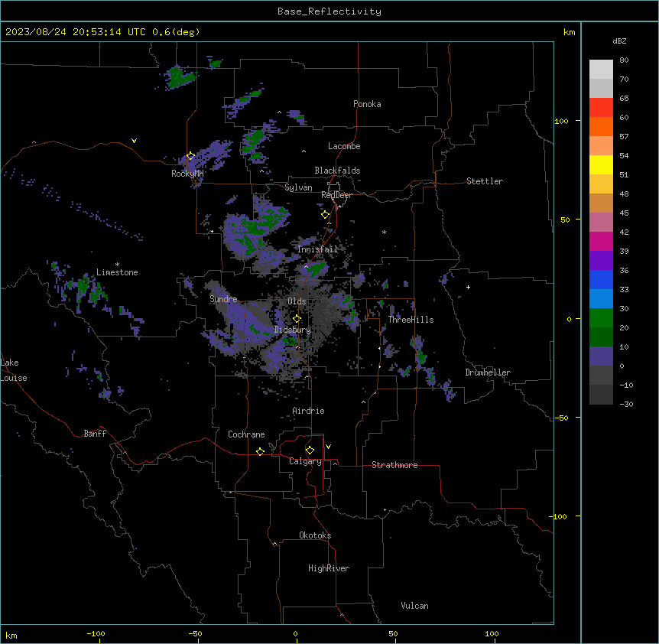Click the Strathmore label
The width and height of the screenshot is (659, 644).
tap(394, 465)
